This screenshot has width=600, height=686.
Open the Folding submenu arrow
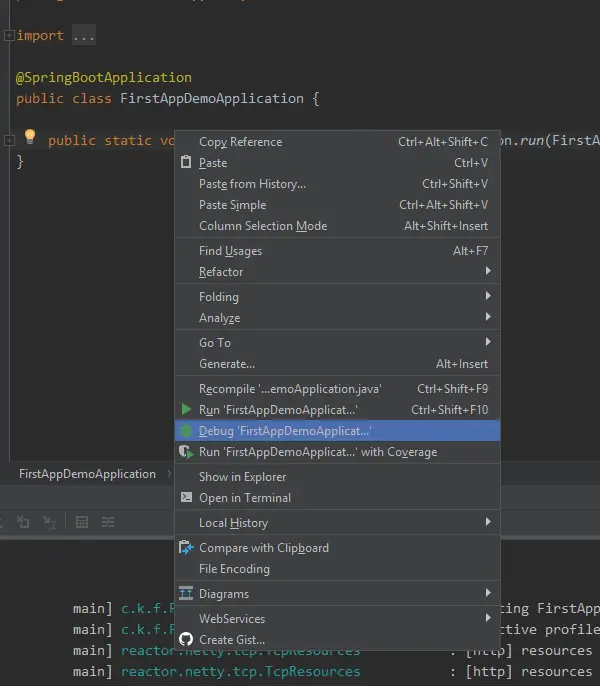point(488,296)
